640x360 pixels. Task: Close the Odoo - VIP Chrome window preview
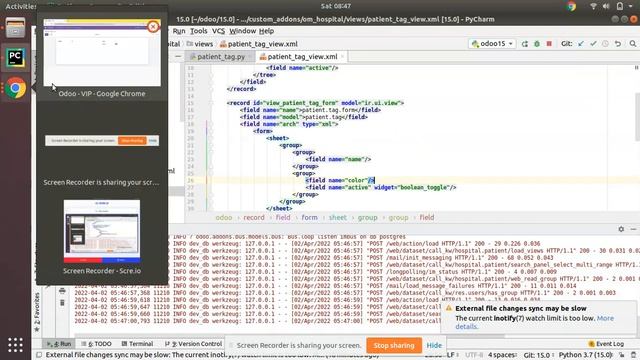point(153,27)
